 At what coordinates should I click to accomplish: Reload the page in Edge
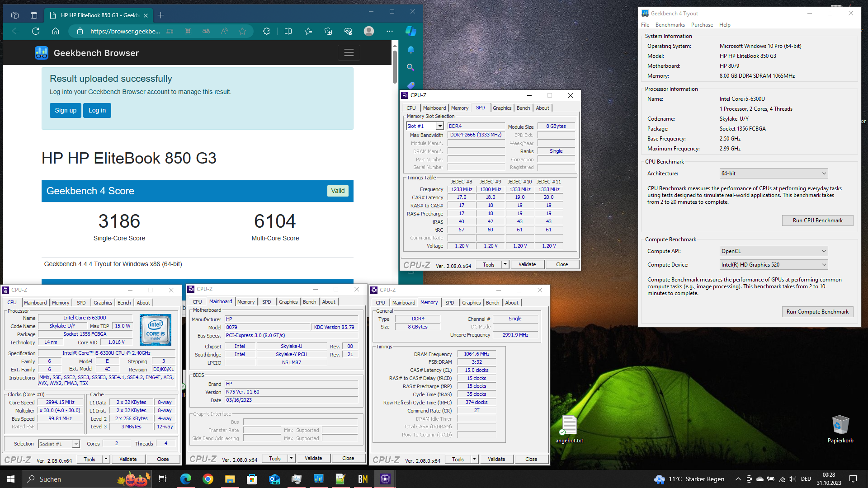pos(36,31)
